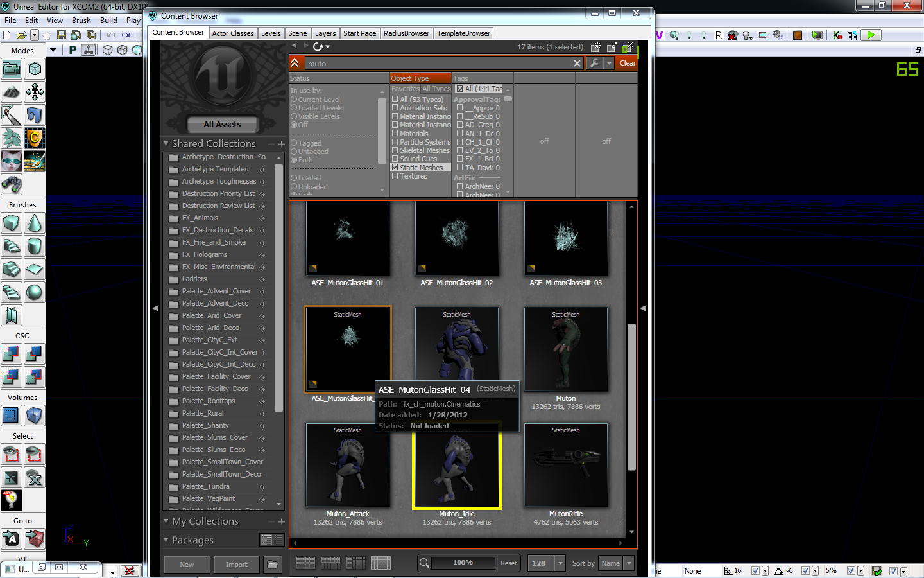Click the Import button
924x578 pixels.
pos(236,564)
